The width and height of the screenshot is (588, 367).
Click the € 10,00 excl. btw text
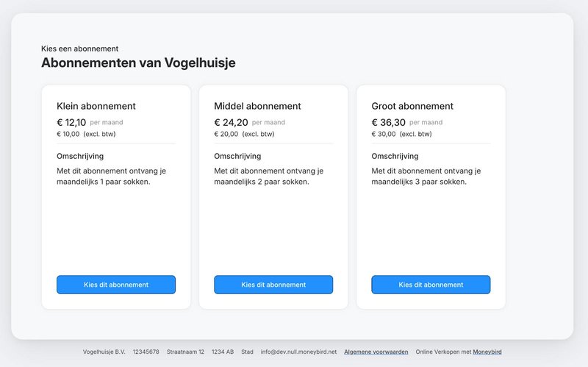[x=86, y=134]
